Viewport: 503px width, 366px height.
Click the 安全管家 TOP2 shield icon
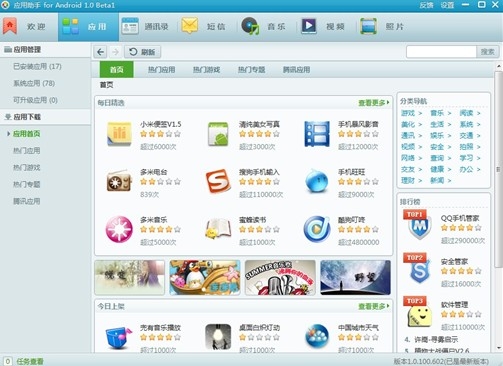coord(419,269)
